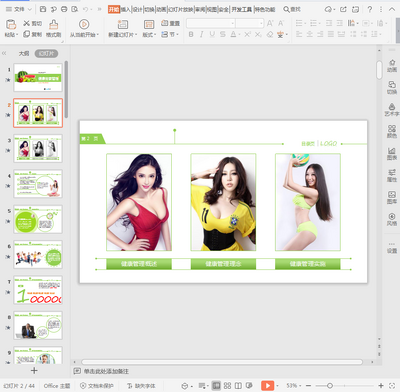Increase font size with the larger A icon
Image resolution: width=400 pixels, height=392 pixels.
(270, 23)
